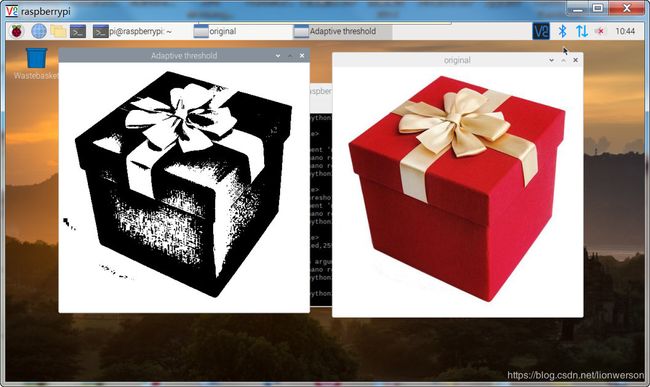The height and width of the screenshot is (387, 650).
Task: Open the network arrows tray icon
Action: (x=582, y=31)
